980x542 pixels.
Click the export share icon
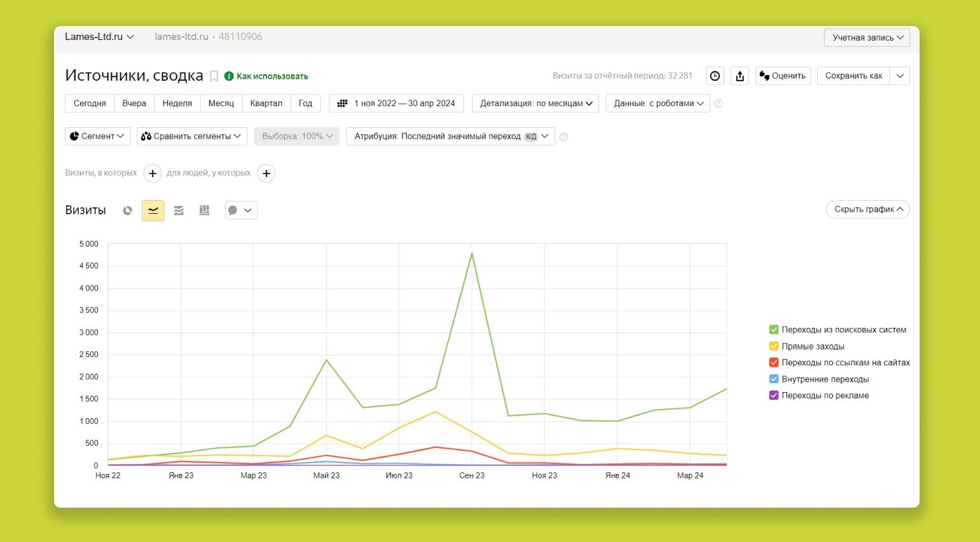[740, 76]
